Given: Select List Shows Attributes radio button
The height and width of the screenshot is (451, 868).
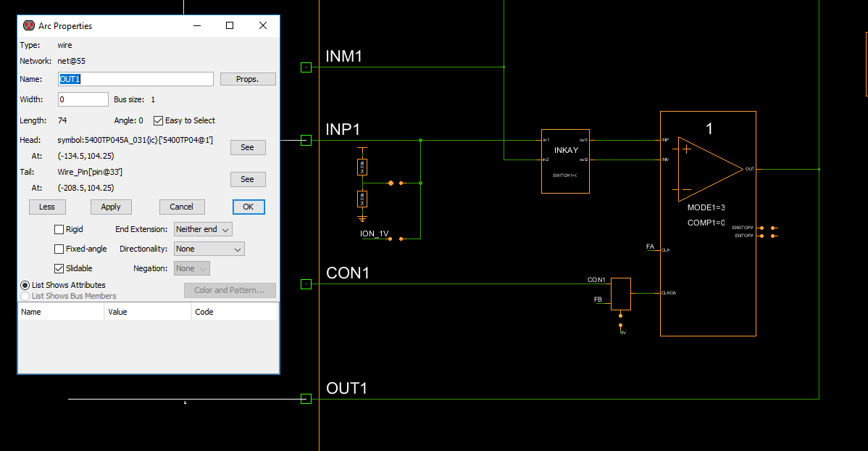Looking at the screenshot, I should tap(25, 285).
